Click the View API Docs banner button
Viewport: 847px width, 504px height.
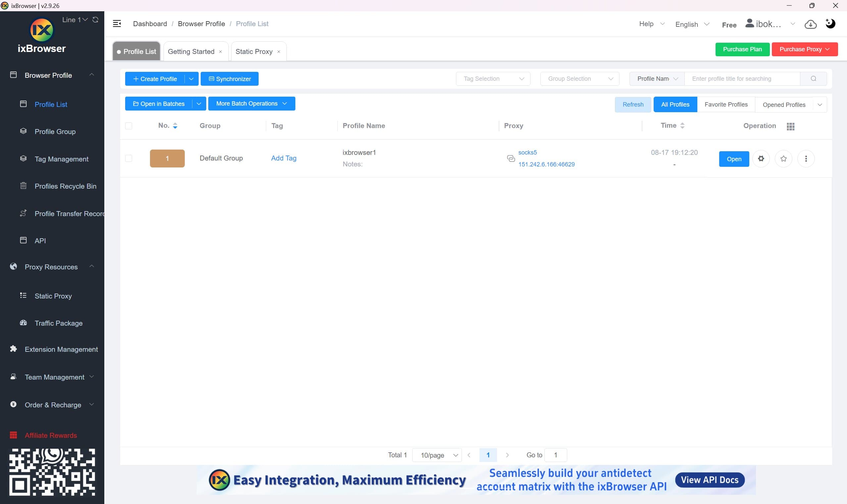[710, 480]
